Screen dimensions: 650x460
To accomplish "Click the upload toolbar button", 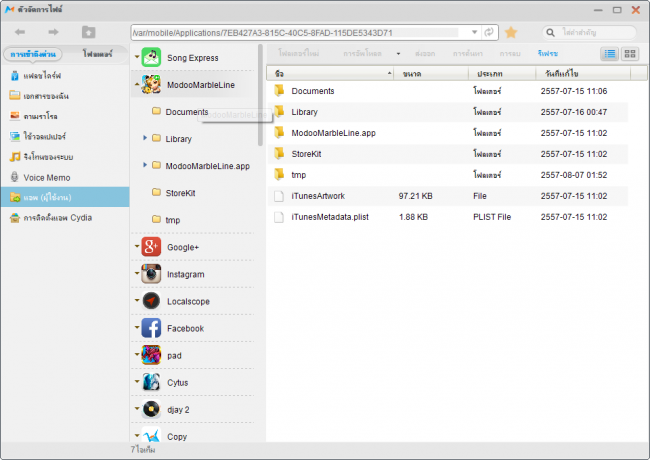I will coord(362,53).
